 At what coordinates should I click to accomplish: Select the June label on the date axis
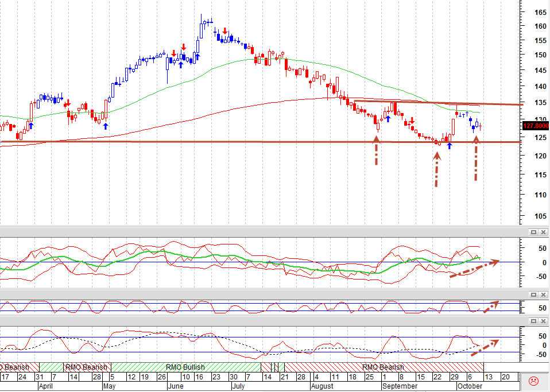pos(176,386)
